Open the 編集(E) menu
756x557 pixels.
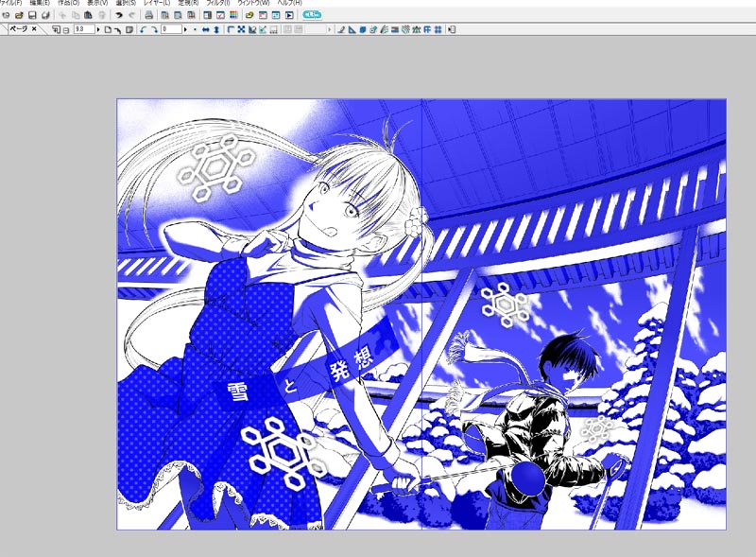pyautogui.click(x=40, y=3)
